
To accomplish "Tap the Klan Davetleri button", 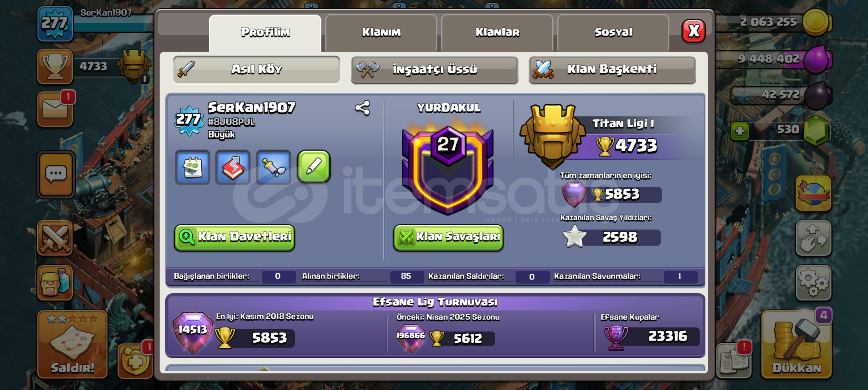I will [x=235, y=237].
